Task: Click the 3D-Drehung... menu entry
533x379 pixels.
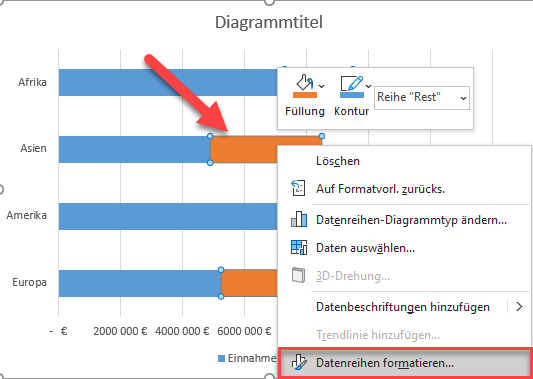Action: click(353, 276)
